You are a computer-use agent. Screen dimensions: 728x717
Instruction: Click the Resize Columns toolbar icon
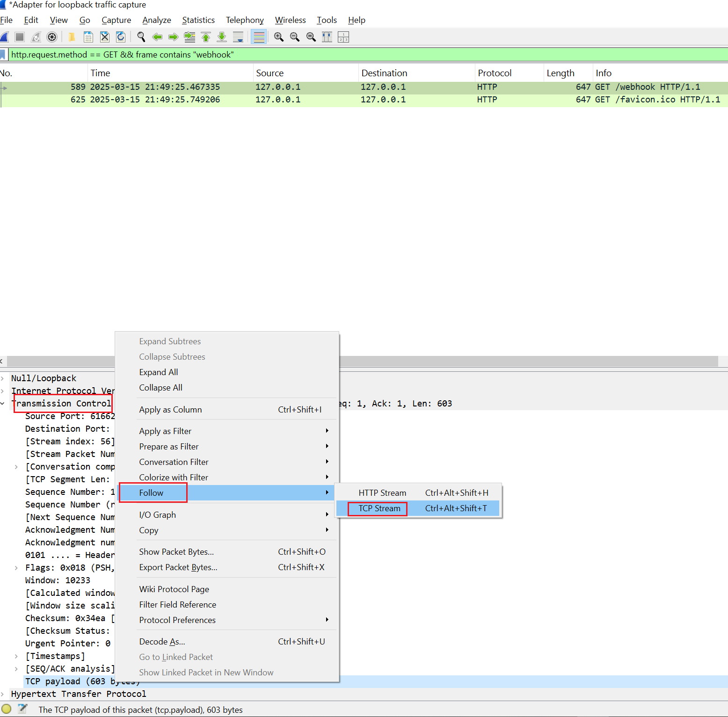coord(327,37)
